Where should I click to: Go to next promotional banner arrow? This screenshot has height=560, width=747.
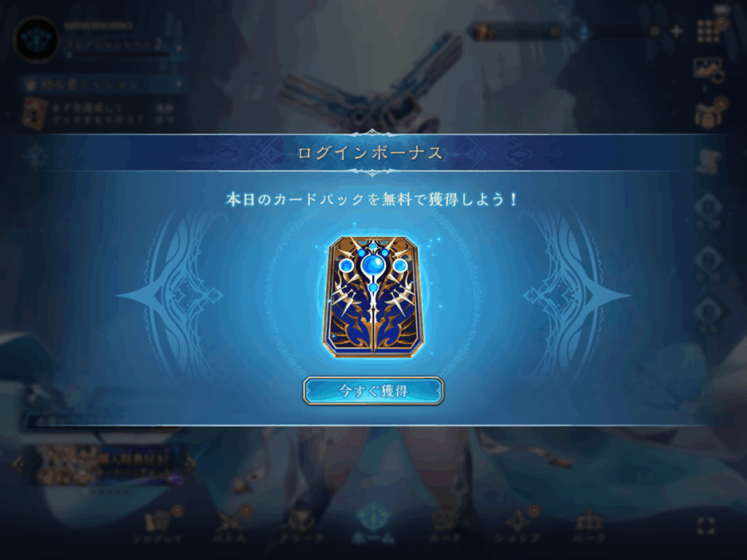[189, 462]
